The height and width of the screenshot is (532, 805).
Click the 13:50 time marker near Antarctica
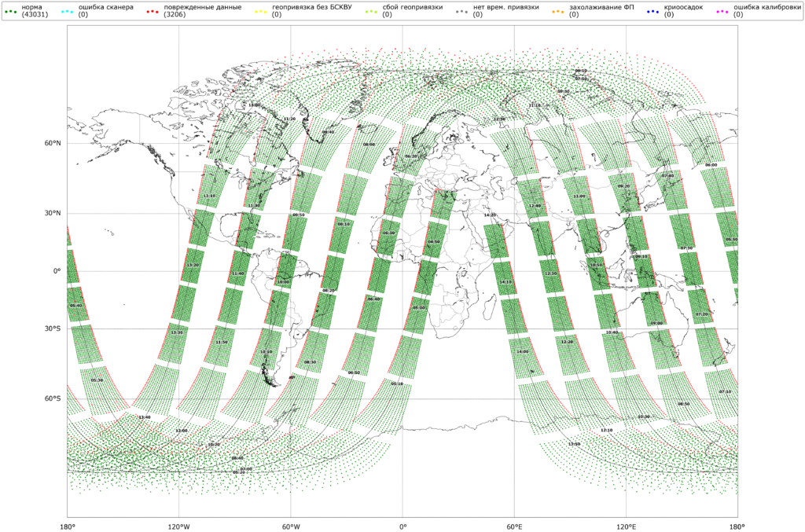click(x=574, y=444)
